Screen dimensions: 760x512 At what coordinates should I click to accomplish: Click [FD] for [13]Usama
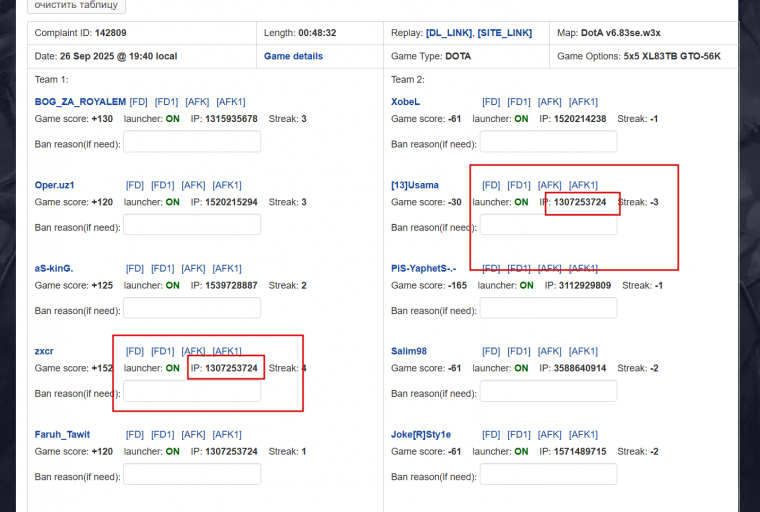[491, 185]
